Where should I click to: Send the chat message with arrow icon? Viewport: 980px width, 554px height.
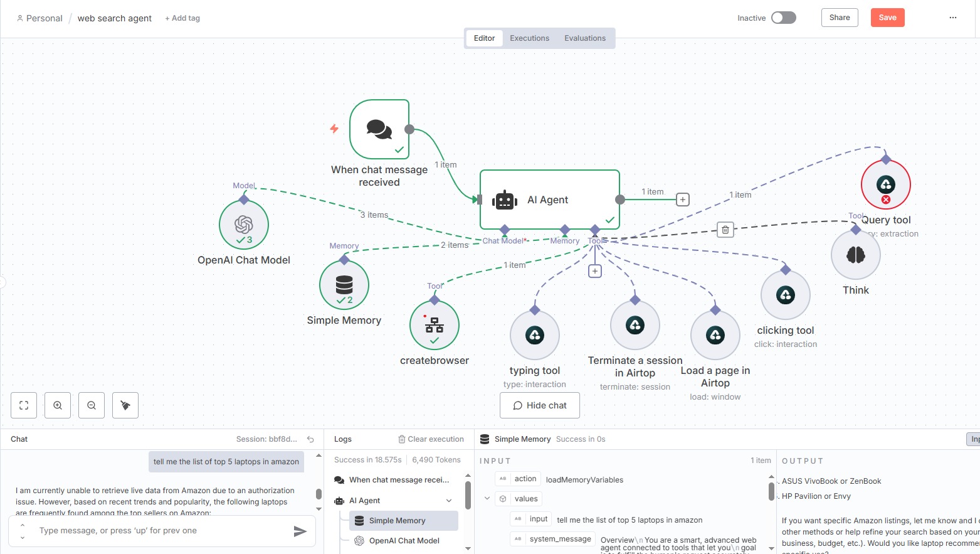[x=300, y=531]
